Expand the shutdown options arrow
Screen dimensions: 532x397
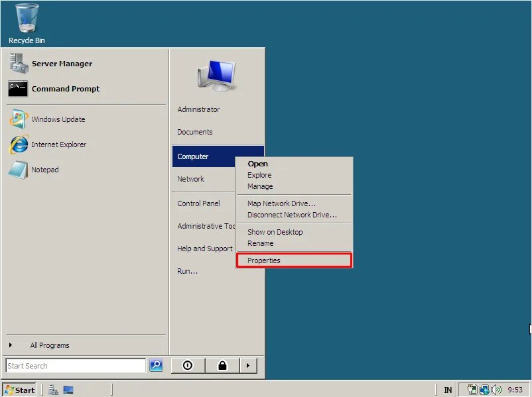coord(248,365)
